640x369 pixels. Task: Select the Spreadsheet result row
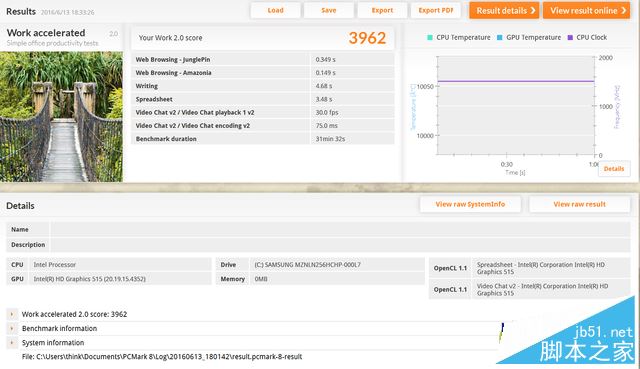point(263,99)
